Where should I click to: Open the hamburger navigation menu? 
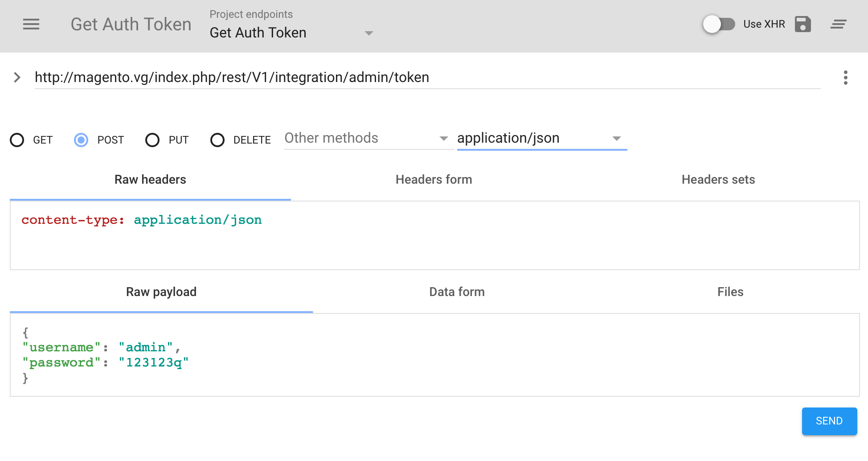pos(31,25)
